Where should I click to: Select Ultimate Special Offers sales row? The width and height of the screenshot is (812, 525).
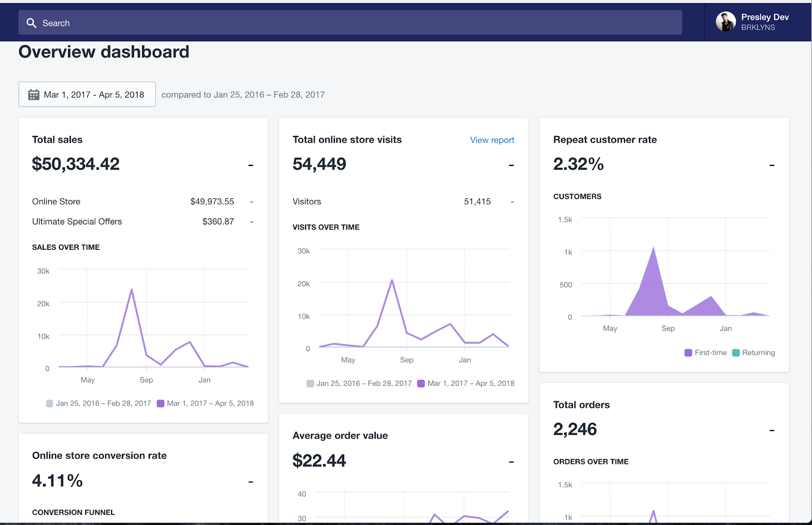143,221
